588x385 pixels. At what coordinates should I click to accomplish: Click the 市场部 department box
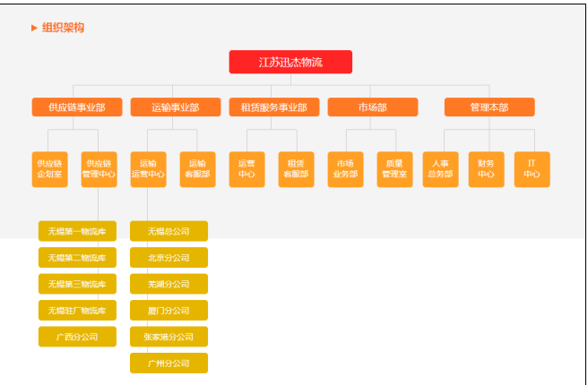tap(373, 107)
